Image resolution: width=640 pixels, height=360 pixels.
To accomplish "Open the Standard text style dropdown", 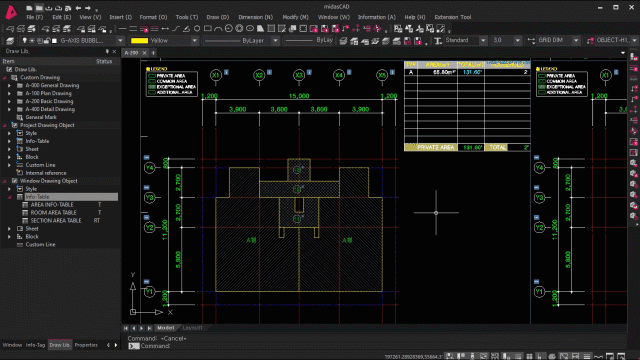I will click(483, 40).
